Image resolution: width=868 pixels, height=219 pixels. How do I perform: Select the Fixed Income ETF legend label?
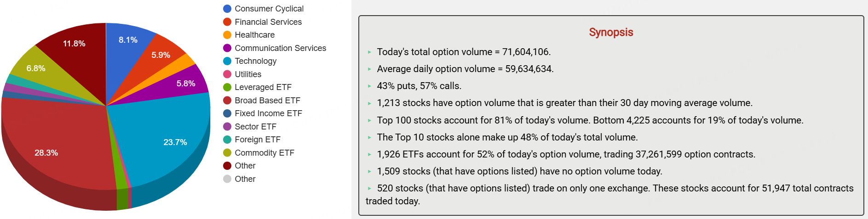point(268,113)
